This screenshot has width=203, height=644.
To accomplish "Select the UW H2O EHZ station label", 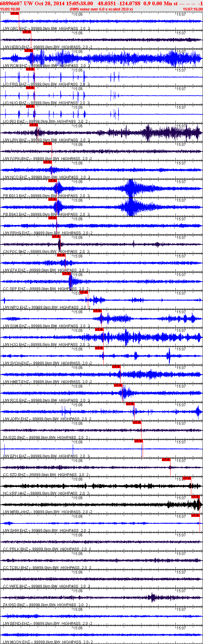I will pyautogui.click(x=15, y=345).
